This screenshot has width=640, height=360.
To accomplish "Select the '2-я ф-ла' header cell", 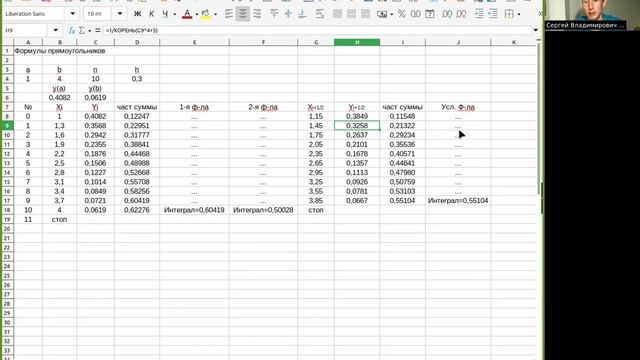I will pyautogui.click(x=263, y=107).
